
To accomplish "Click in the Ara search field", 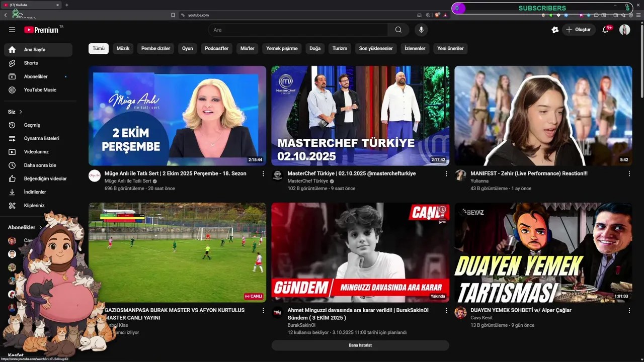I will pyautogui.click(x=298, y=30).
